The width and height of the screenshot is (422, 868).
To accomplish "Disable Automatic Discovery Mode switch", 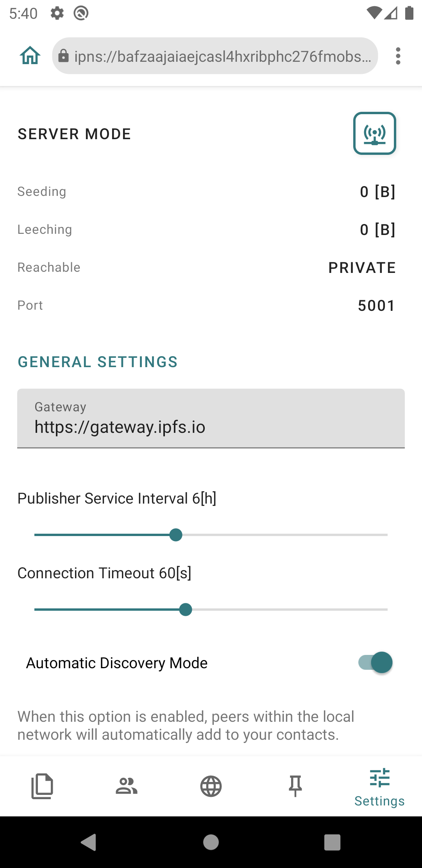I will point(376,663).
